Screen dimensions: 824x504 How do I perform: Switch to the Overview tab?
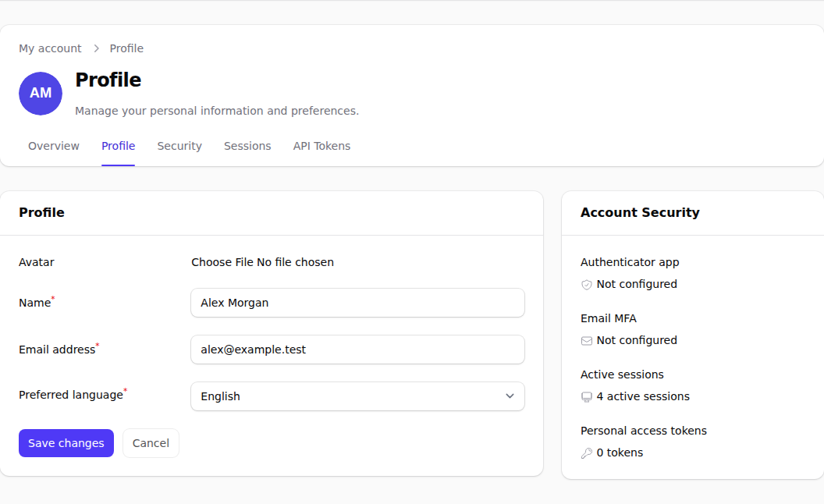(54, 146)
